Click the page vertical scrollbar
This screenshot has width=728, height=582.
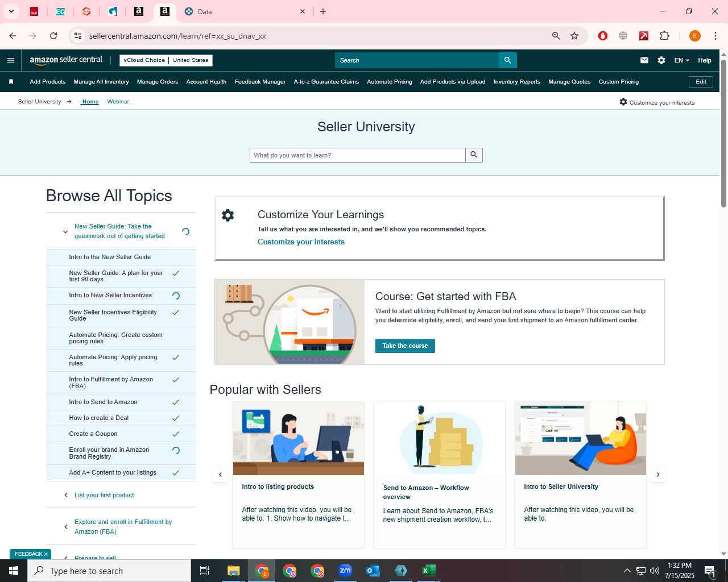click(x=723, y=134)
